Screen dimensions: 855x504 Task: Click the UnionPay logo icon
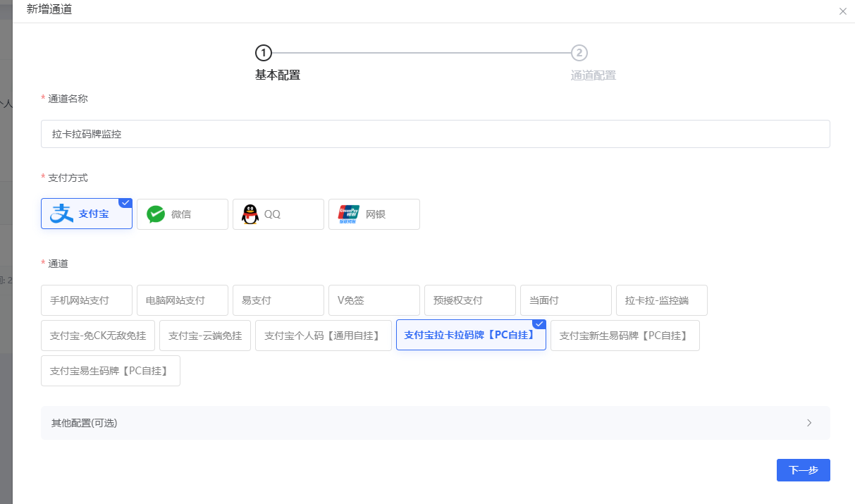(349, 214)
